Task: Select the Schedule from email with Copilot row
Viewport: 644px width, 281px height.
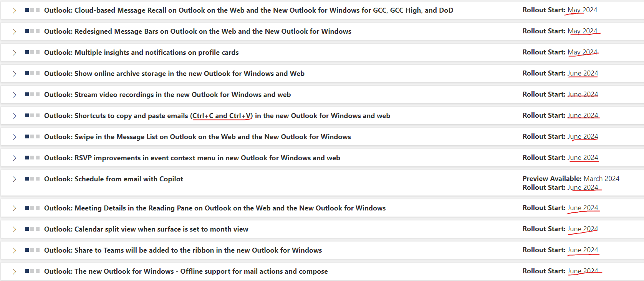Action: coord(114,179)
